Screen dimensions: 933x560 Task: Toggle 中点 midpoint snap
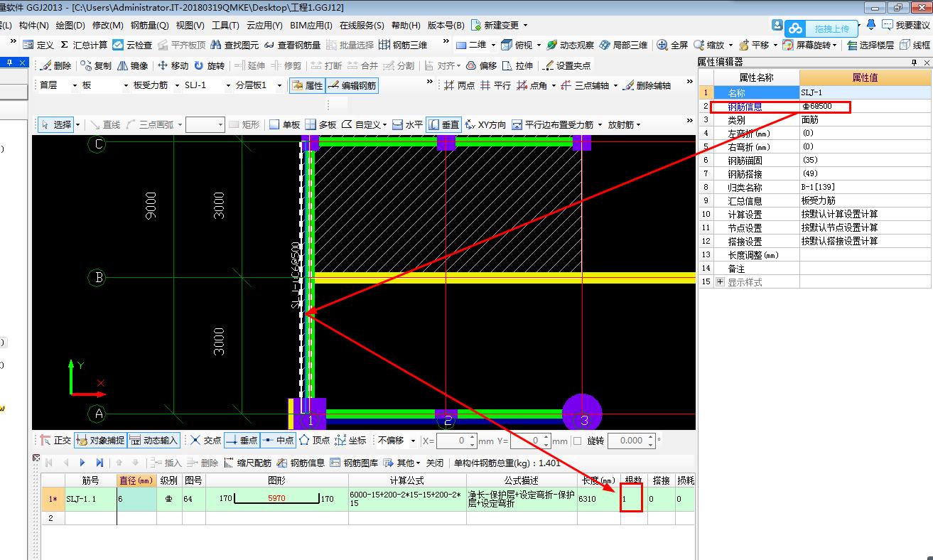[278, 441]
